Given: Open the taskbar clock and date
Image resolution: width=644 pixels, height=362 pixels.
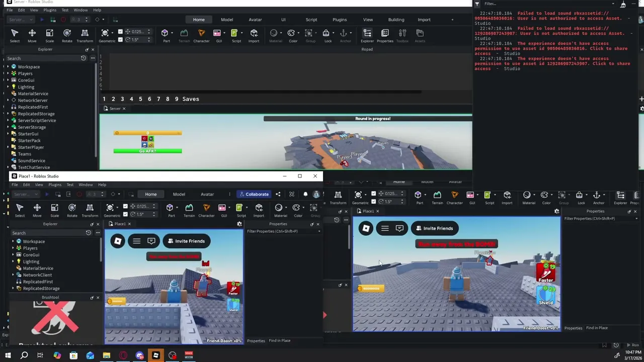Looking at the screenshot, I should coord(632,356).
